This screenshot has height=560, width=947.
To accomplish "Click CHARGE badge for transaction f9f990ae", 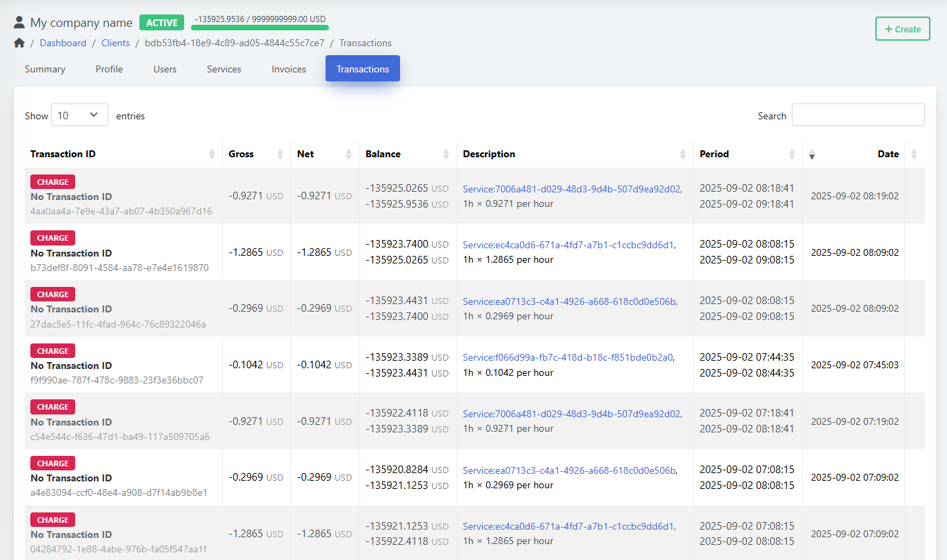I will (52, 351).
